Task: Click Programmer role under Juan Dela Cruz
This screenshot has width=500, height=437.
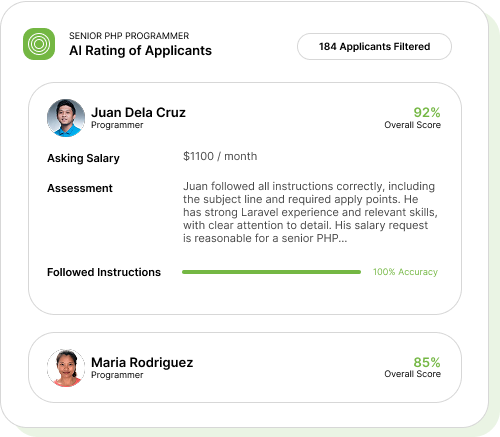Action: (117, 125)
